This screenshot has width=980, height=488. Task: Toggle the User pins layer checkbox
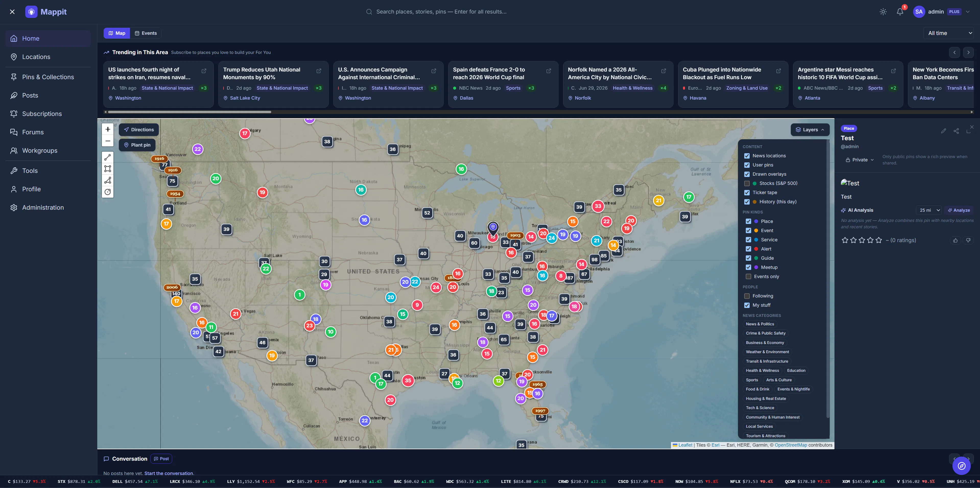pyautogui.click(x=747, y=165)
